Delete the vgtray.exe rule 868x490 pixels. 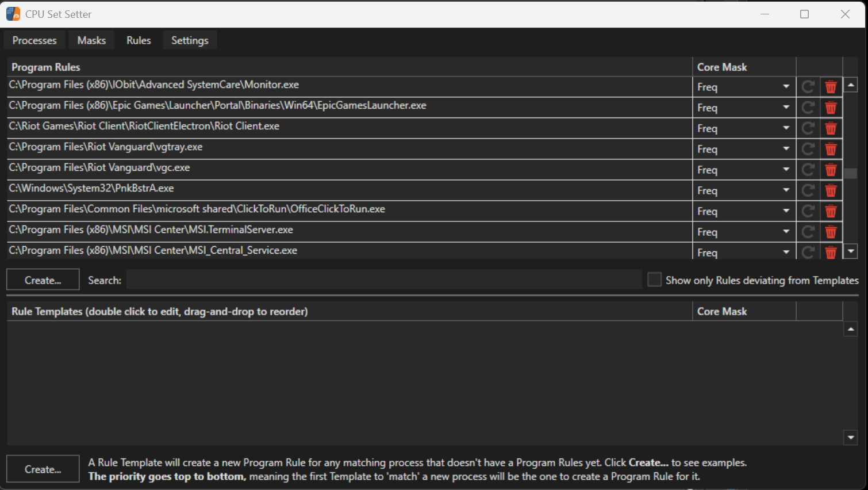[831, 149]
